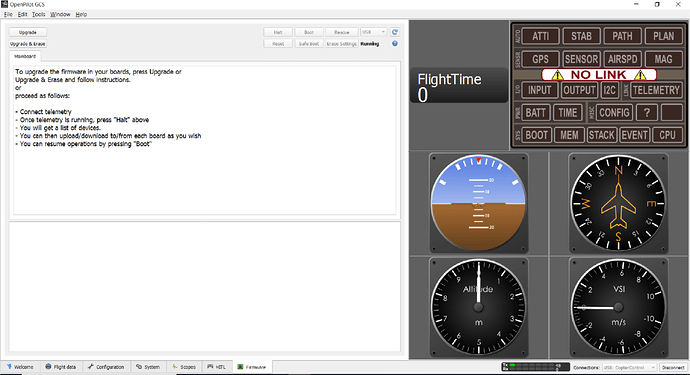Click the PLAN status indicator
The width and height of the screenshot is (690, 375).
(663, 36)
